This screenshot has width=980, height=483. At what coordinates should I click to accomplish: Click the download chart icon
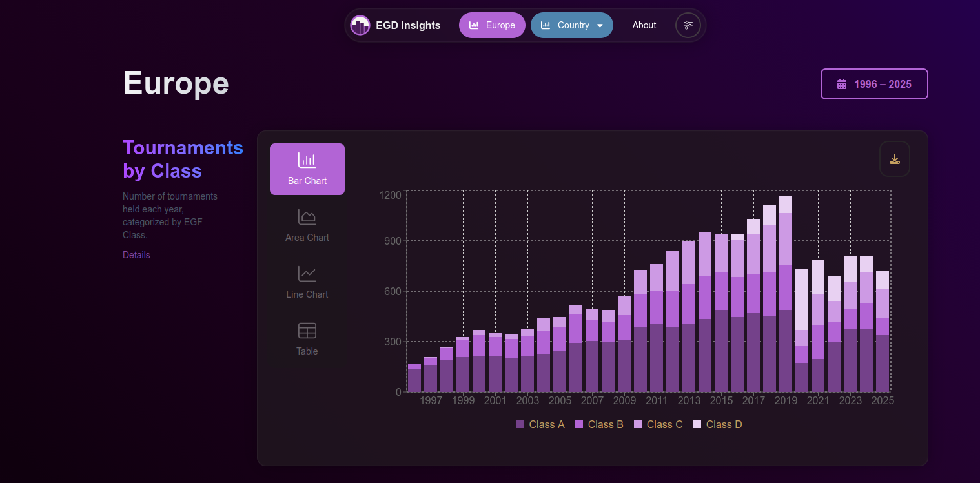click(x=894, y=159)
